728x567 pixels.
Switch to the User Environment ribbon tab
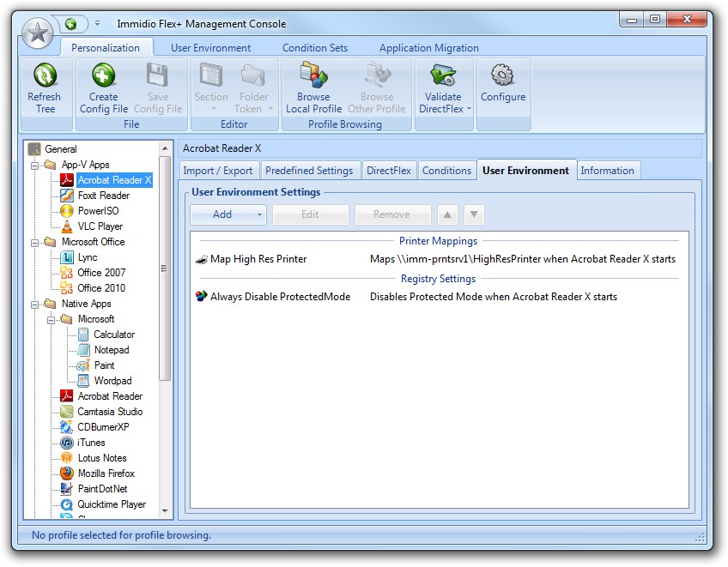click(211, 48)
